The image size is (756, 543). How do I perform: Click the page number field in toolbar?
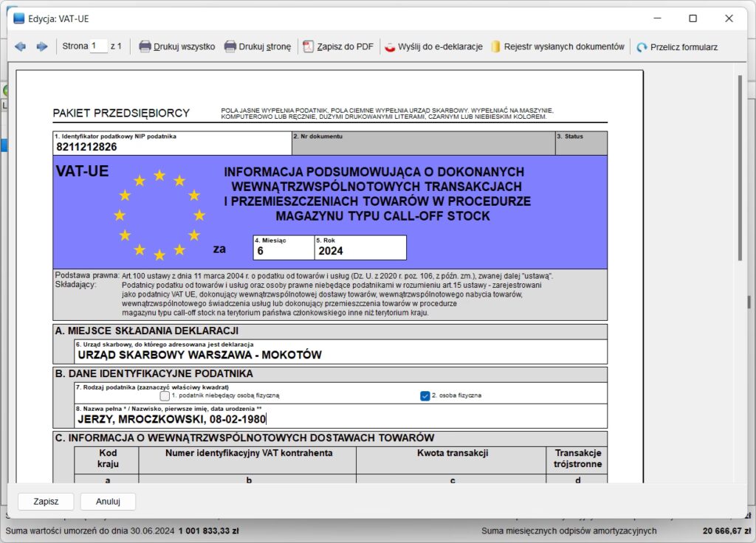[x=98, y=46]
